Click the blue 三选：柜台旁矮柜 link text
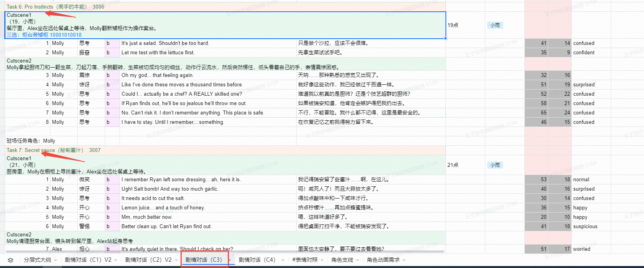 [x=44, y=35]
